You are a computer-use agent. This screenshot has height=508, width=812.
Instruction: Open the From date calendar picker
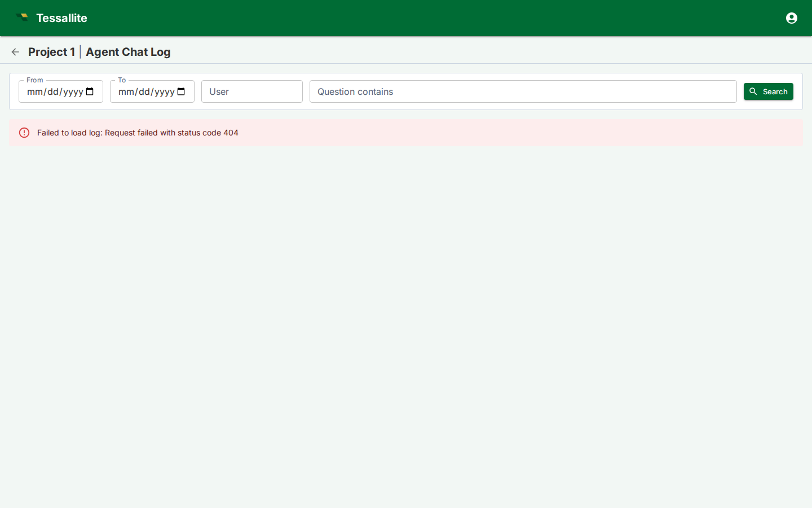[90, 91]
